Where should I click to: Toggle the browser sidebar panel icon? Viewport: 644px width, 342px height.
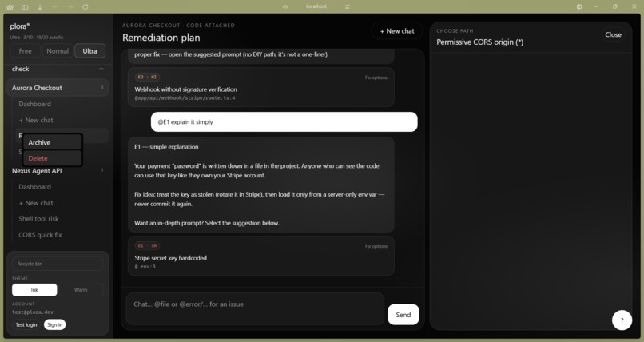[25, 7]
